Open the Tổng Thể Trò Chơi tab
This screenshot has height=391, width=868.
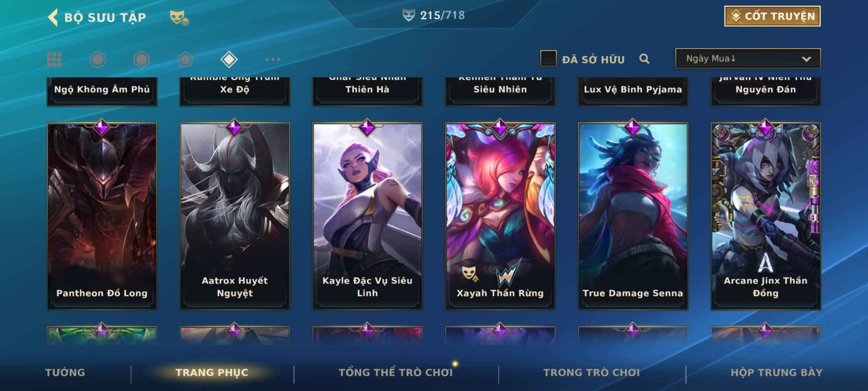pos(396,373)
